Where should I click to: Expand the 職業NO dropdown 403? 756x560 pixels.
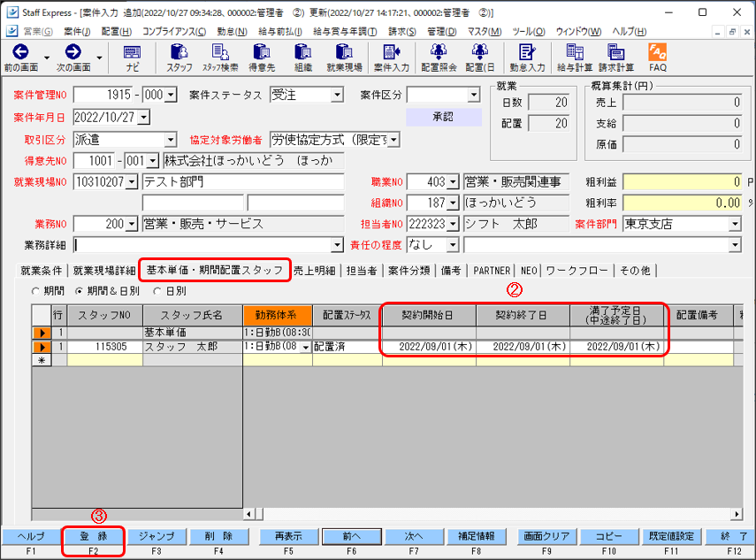click(453, 182)
